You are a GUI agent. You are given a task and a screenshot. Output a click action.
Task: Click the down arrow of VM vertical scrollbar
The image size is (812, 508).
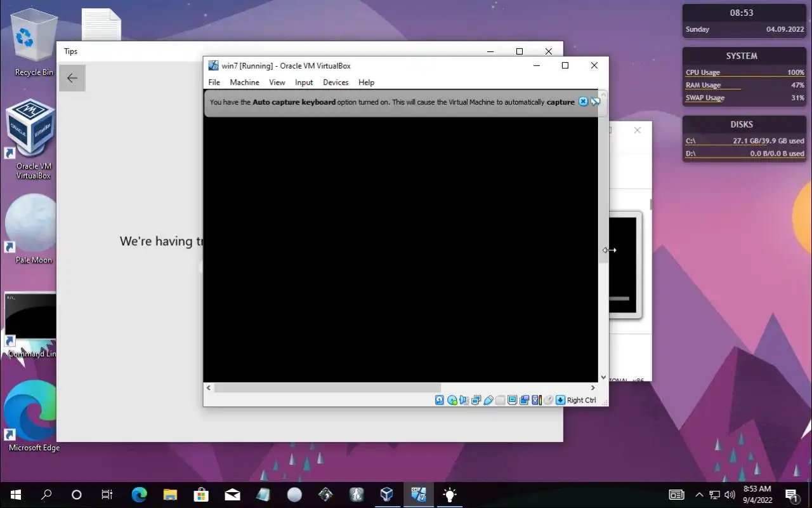603,377
